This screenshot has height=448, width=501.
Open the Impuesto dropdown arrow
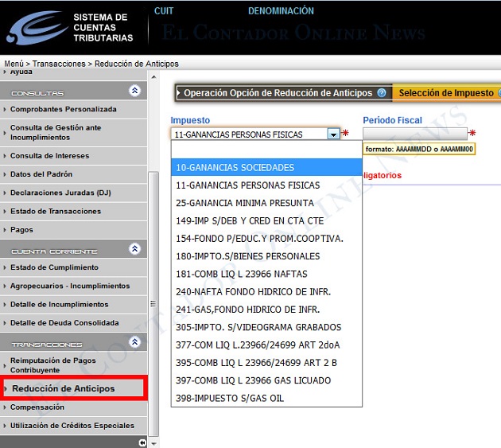coord(333,134)
